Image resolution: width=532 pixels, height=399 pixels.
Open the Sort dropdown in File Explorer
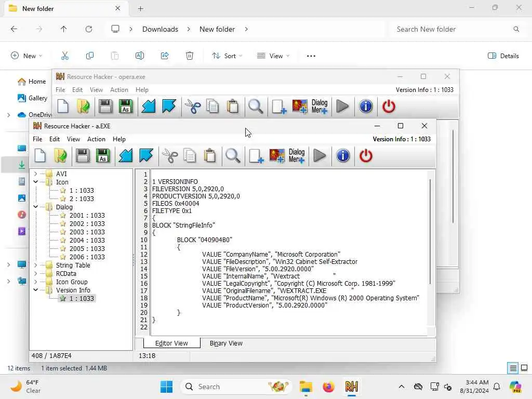coord(227,56)
